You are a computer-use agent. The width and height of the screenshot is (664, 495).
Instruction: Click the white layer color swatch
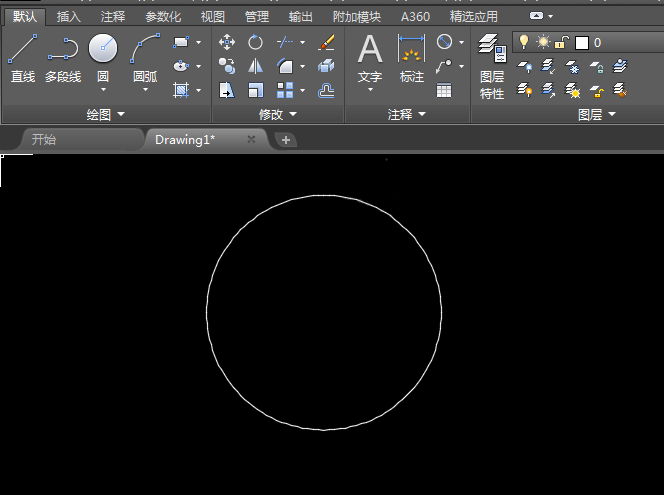[x=582, y=43]
